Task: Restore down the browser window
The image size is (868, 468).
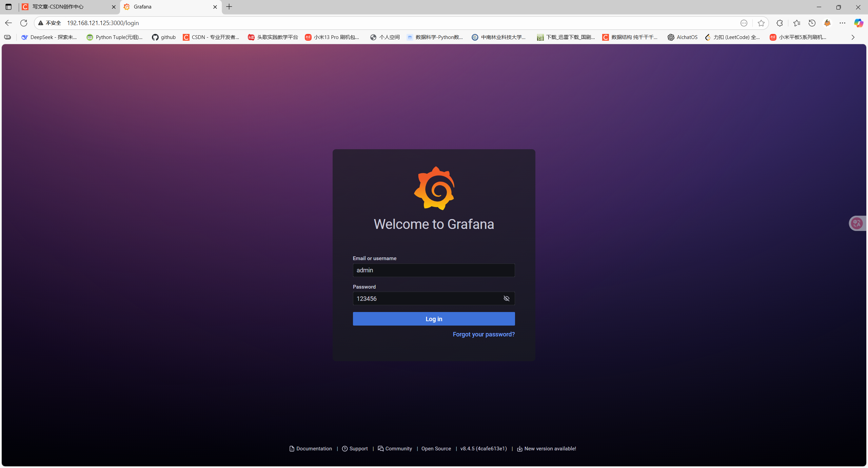Action: pyautogui.click(x=839, y=7)
